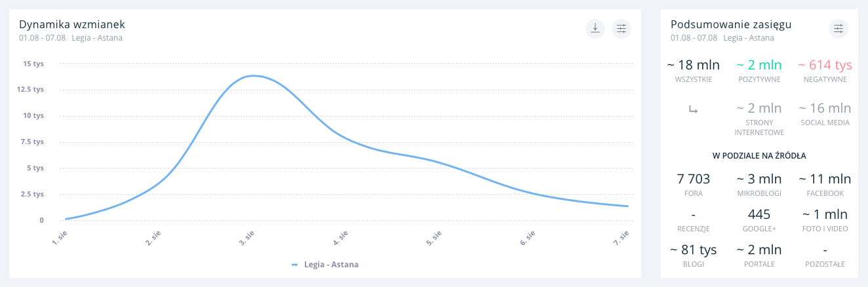Select the Portale ~ 2 mln stat
Image resolution: width=868 pixels, height=287 pixels.
(x=759, y=250)
